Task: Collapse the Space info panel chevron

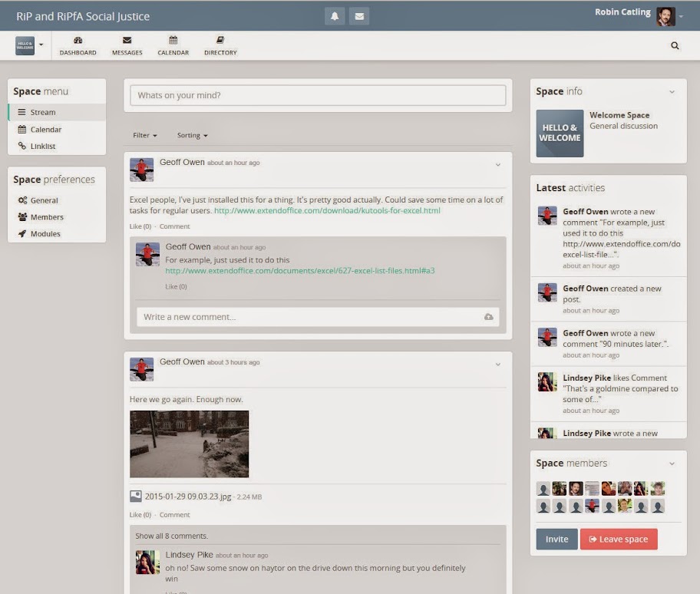Action: (x=672, y=92)
